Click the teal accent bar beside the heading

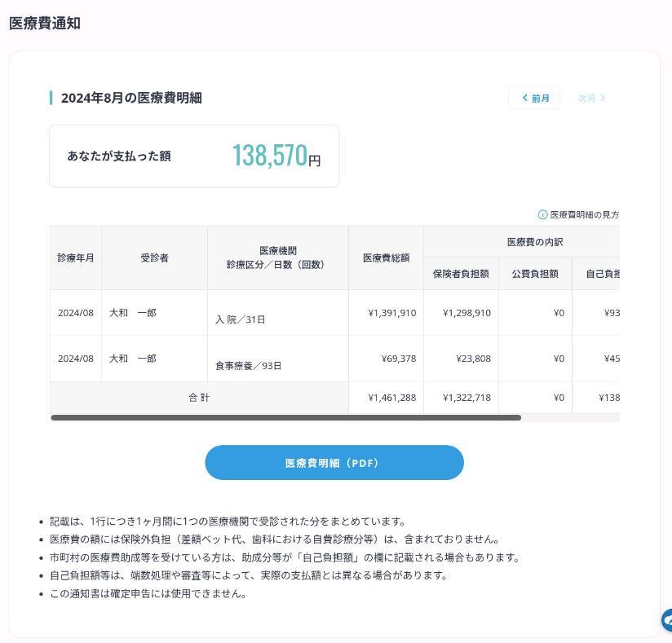coord(51,97)
